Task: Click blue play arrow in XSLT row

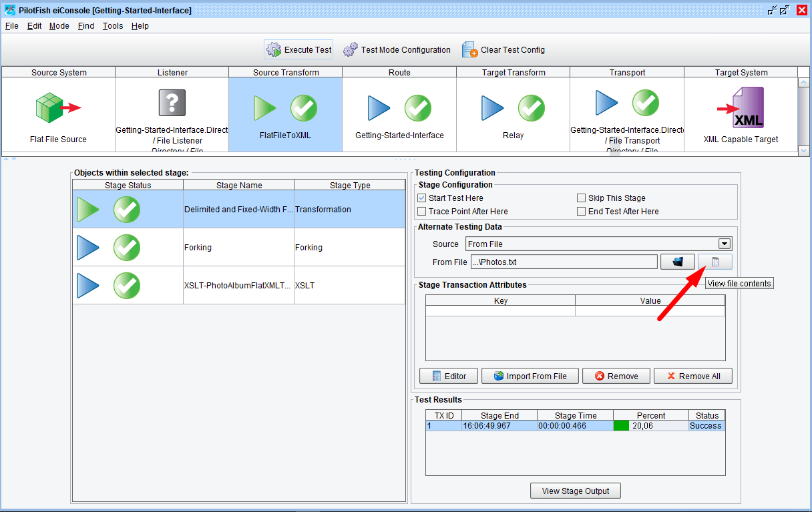Action: tap(88, 286)
